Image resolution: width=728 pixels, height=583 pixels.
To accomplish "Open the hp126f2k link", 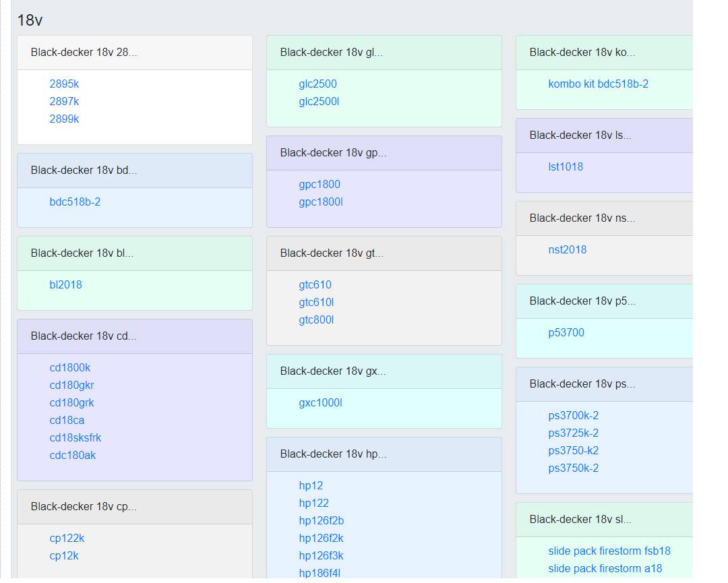I will tap(321, 539).
